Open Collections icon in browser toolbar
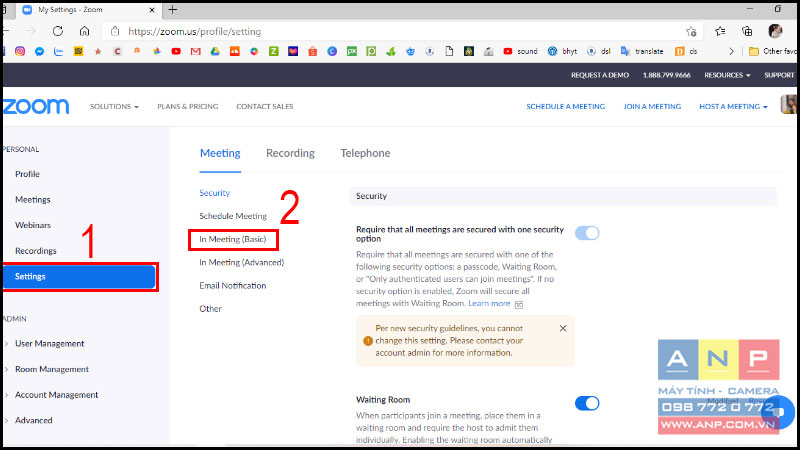 (x=747, y=32)
